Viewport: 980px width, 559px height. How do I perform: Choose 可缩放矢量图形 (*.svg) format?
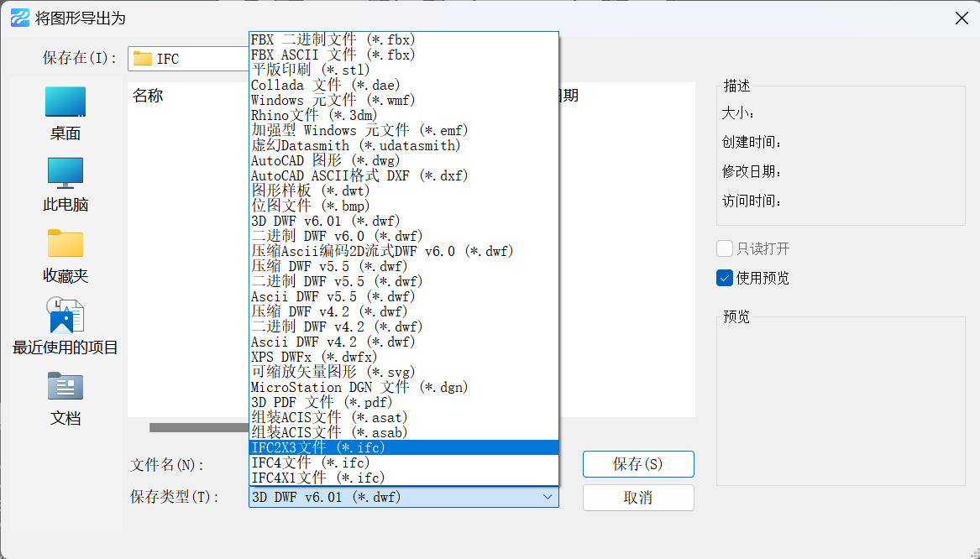click(404, 372)
